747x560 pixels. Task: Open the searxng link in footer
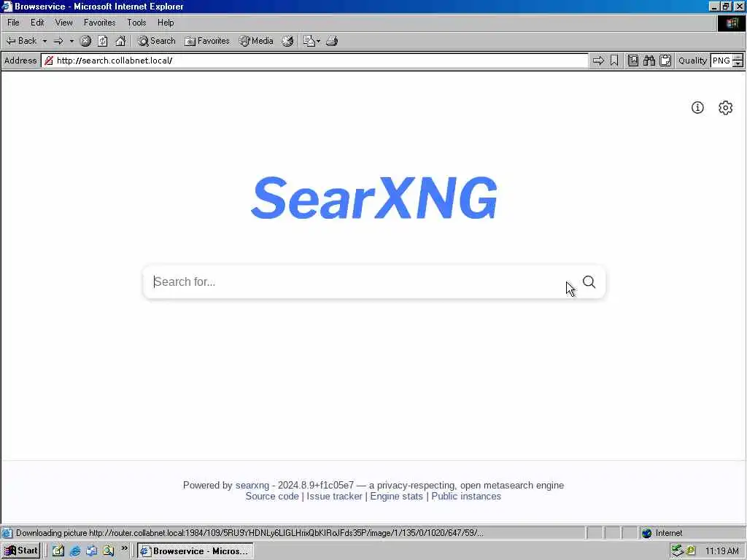(x=252, y=485)
